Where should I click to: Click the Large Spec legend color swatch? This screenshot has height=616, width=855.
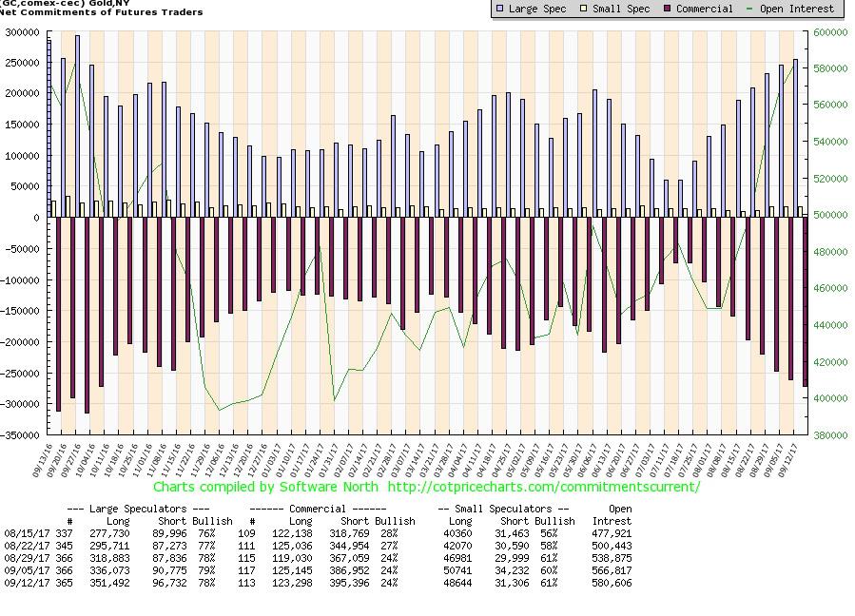499,9
